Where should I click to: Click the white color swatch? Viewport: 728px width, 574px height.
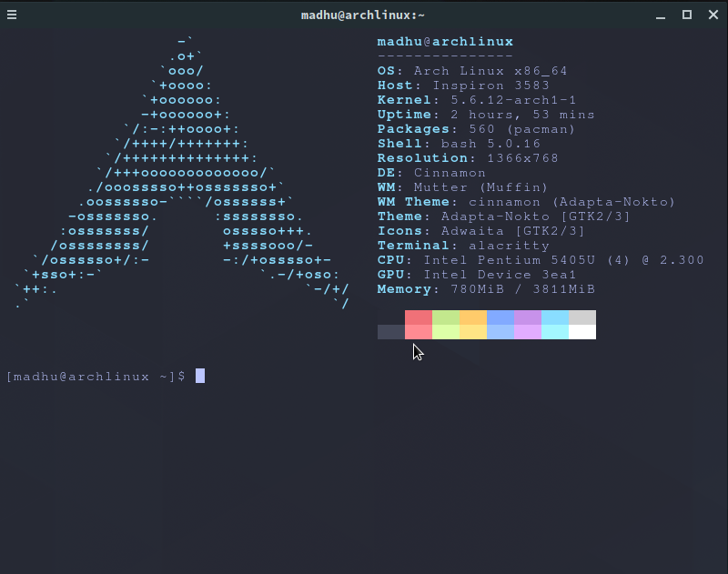tap(582, 325)
